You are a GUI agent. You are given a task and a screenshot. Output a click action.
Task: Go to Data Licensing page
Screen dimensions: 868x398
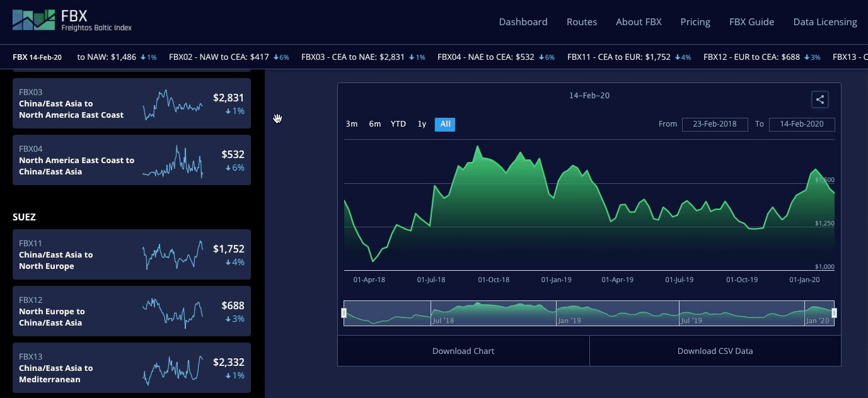pyautogui.click(x=825, y=22)
